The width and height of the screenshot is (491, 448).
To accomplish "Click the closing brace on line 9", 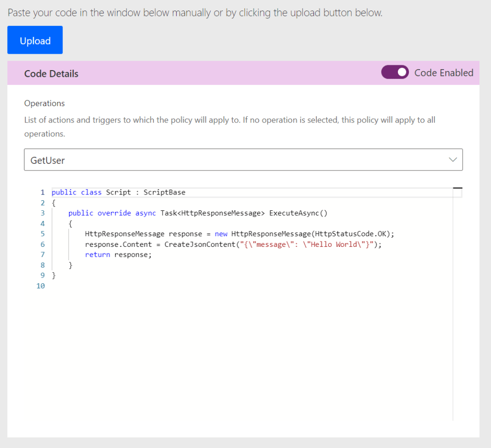I will (54, 276).
